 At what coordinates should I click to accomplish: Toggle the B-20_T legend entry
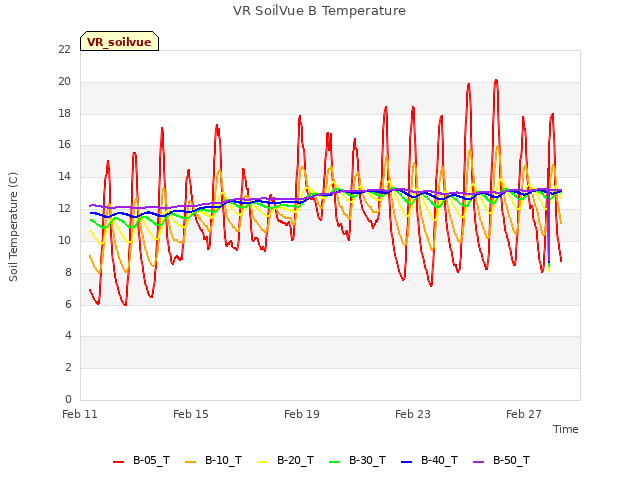point(285,460)
